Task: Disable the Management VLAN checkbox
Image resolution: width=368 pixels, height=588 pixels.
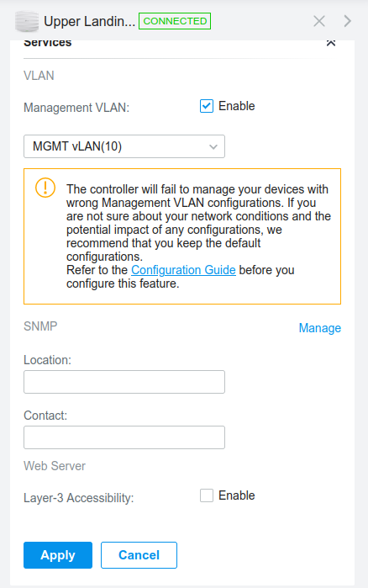Action: (x=207, y=106)
